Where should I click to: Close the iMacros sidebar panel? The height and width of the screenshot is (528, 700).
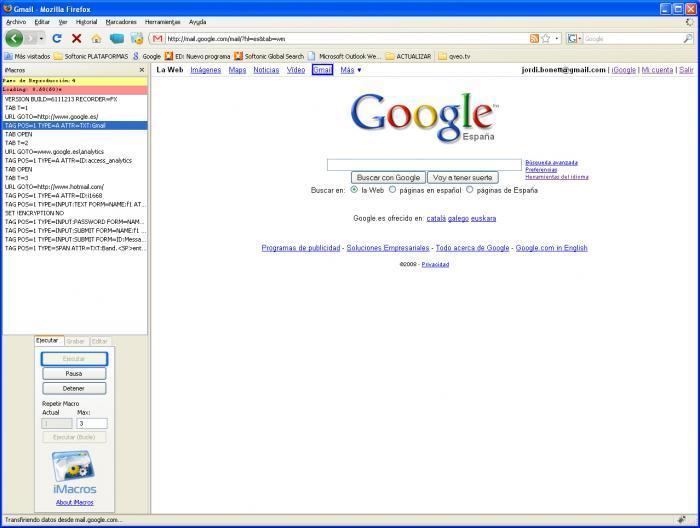(142, 70)
